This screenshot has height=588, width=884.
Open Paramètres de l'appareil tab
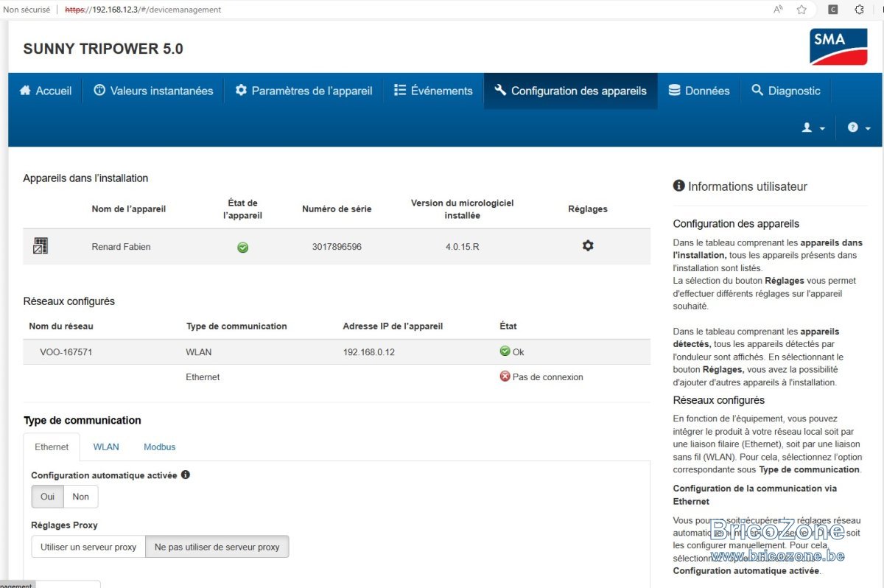point(304,91)
